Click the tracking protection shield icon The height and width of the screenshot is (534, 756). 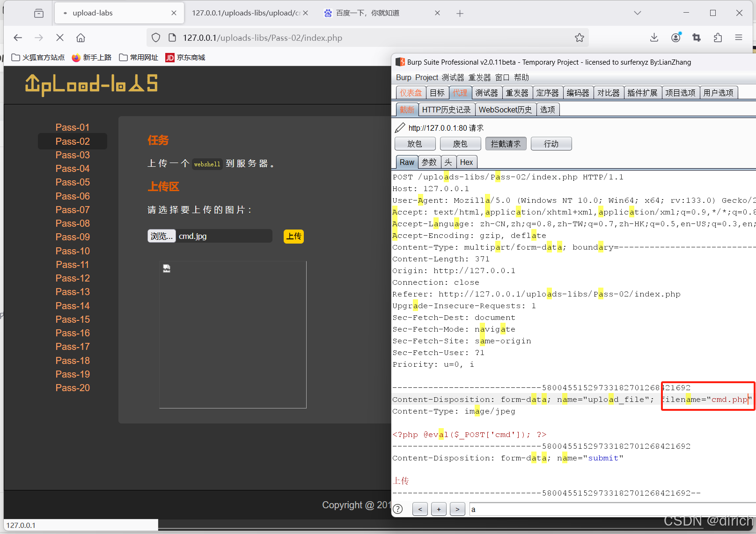pyautogui.click(x=156, y=37)
